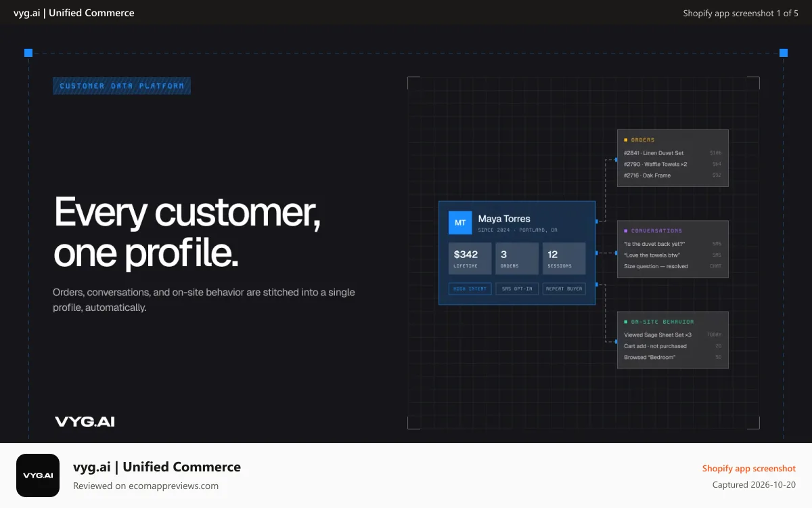
Task: Open "Is the duvet back yet?" conversation
Action: coord(673,244)
